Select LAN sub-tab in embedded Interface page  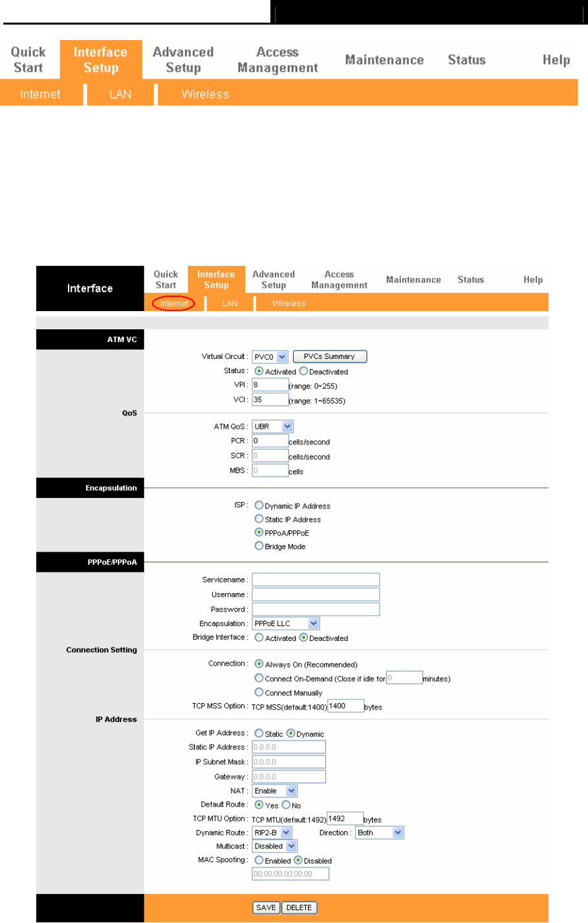[230, 303]
